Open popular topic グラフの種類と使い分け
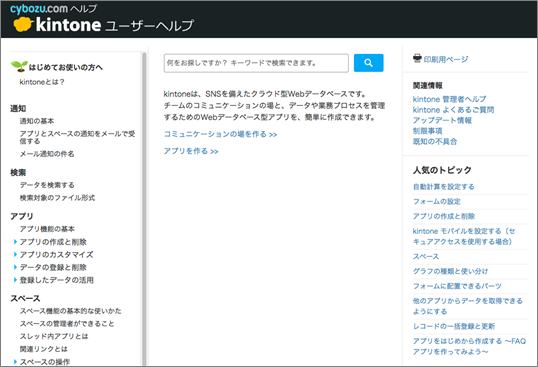538x367 pixels. [451, 271]
